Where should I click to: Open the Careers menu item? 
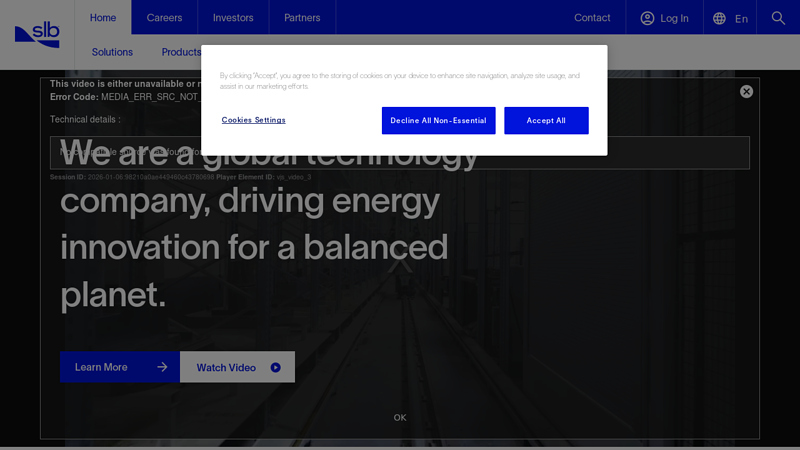pos(164,17)
